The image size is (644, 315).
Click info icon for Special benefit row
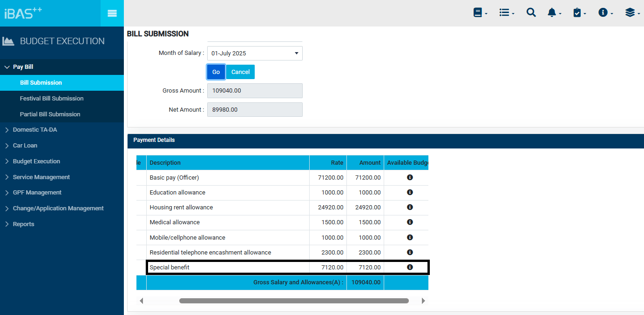tap(410, 268)
